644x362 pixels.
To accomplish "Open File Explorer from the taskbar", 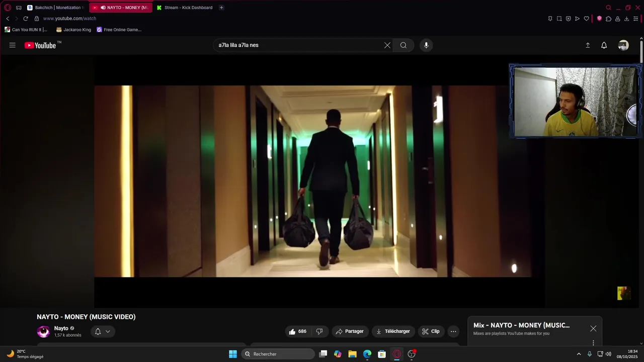I will pyautogui.click(x=353, y=354).
